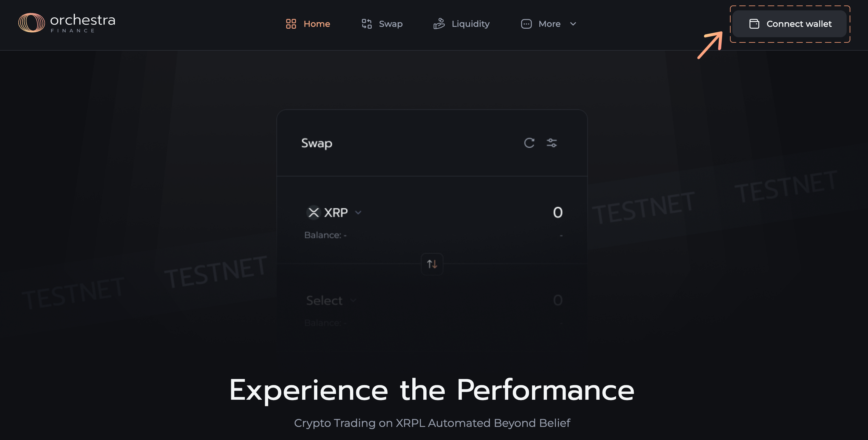Click the More chat-bubble icon
This screenshot has height=440, width=868.
tap(526, 24)
